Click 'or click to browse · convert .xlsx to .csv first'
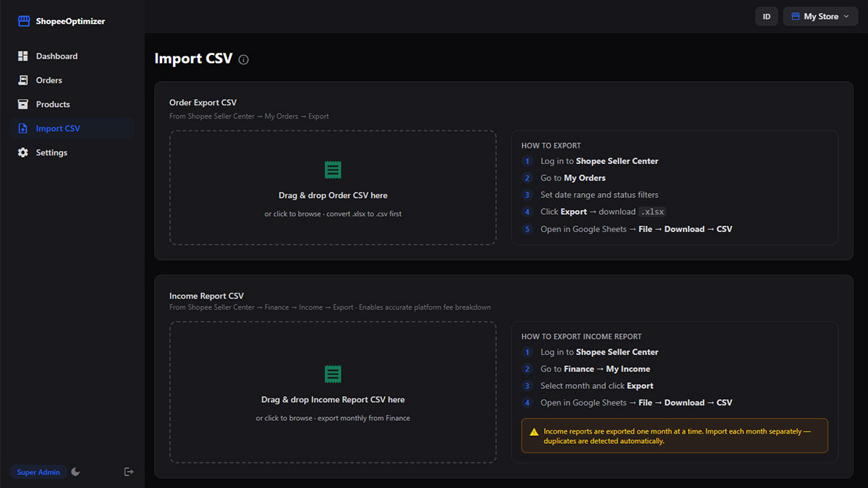 pos(333,214)
